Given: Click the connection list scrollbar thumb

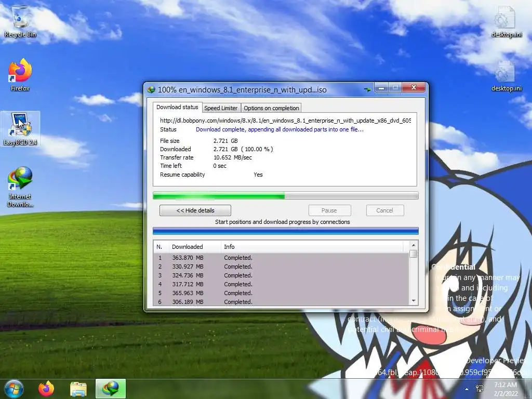Looking at the screenshot, I should click(x=413, y=254).
